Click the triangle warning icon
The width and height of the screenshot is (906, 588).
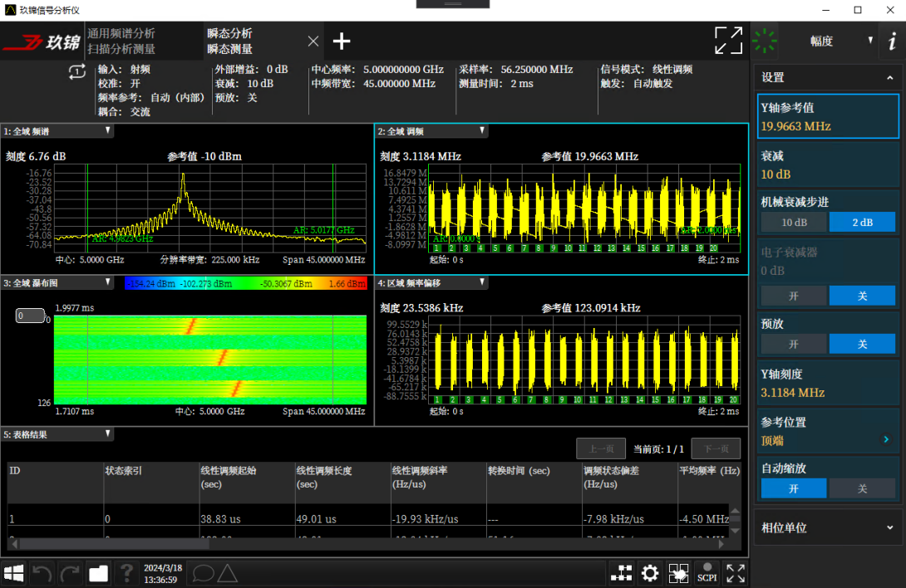point(228,573)
